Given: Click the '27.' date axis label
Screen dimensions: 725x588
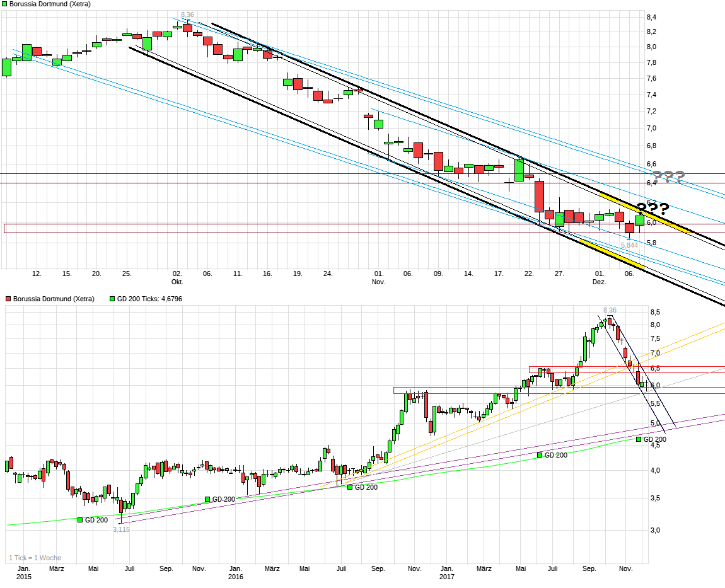Looking at the screenshot, I should coord(559,274).
